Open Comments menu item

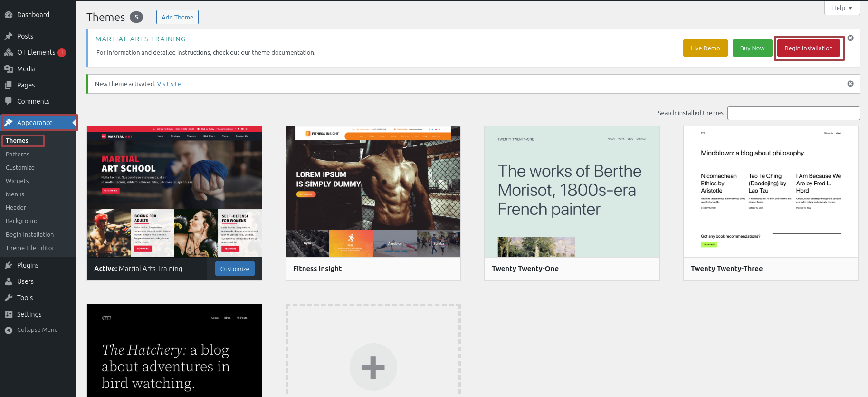tap(38, 101)
